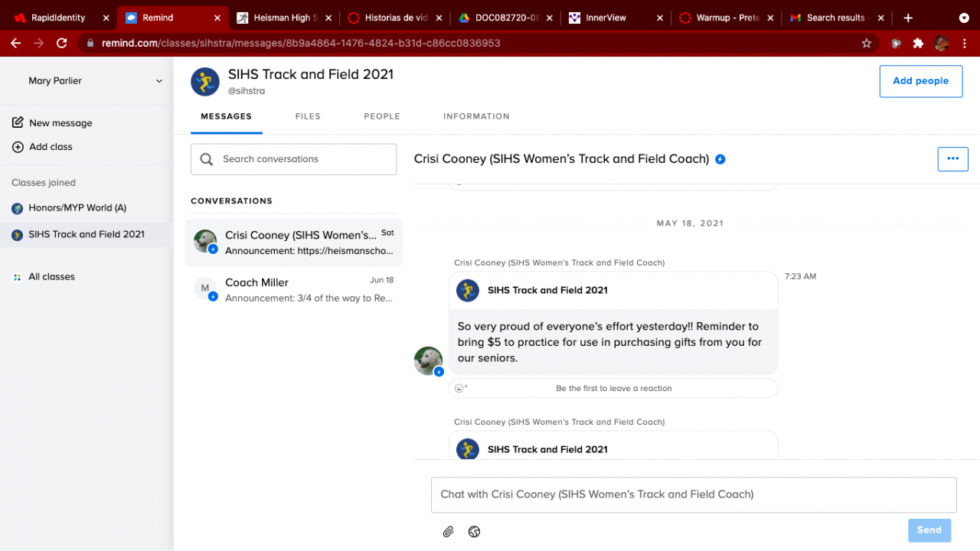Click Crisi Cooney's dog avatar beside the message
The width and height of the screenshot is (980, 551).
click(428, 360)
